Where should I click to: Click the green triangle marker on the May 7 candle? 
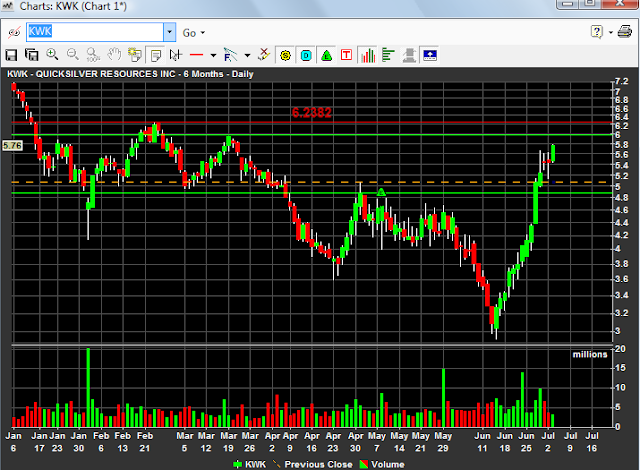pyautogui.click(x=381, y=191)
